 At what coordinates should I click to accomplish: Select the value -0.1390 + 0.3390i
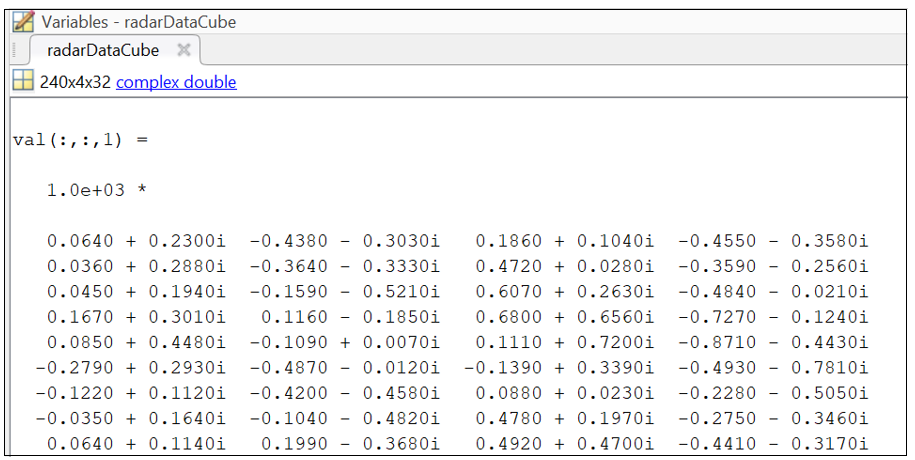pos(559,368)
